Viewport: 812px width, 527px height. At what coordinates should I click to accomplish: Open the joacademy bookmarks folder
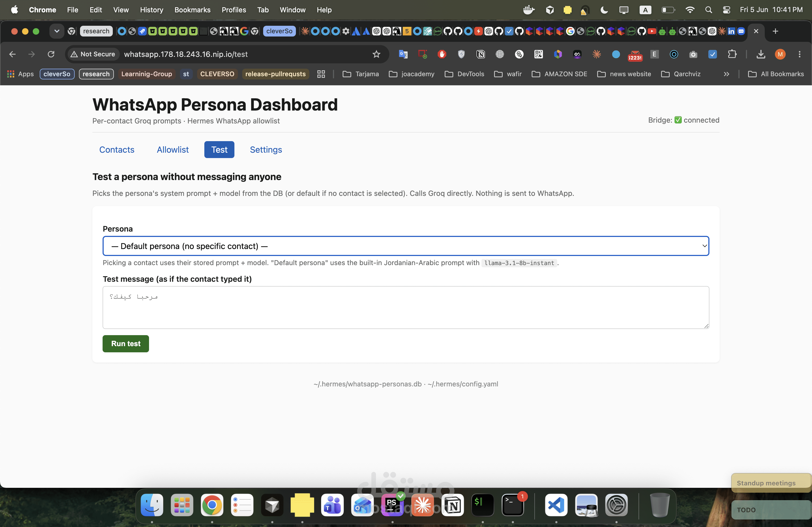(x=411, y=74)
